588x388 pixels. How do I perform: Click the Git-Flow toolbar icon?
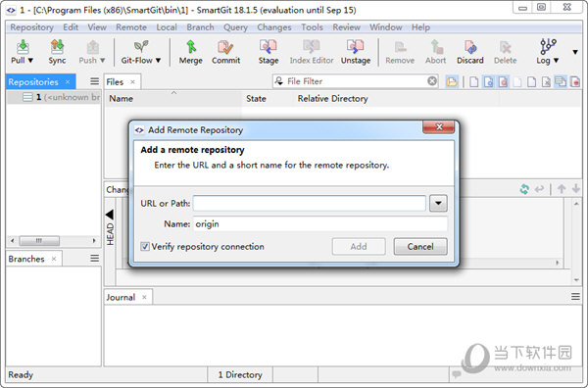(x=141, y=47)
